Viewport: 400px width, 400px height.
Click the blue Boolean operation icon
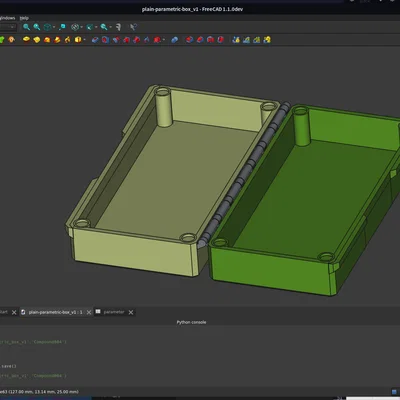(174, 40)
